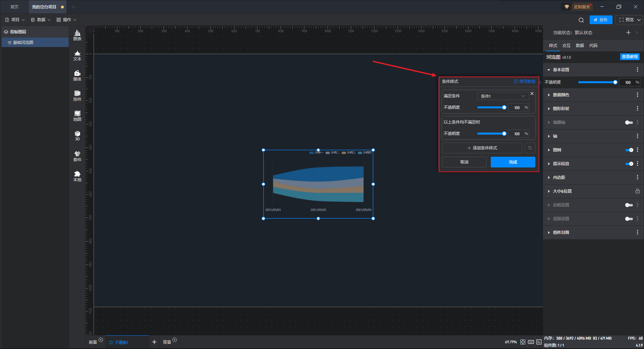644x349 pixels.
Task: Toggle the 图例 legend switch off
Action: (x=629, y=150)
